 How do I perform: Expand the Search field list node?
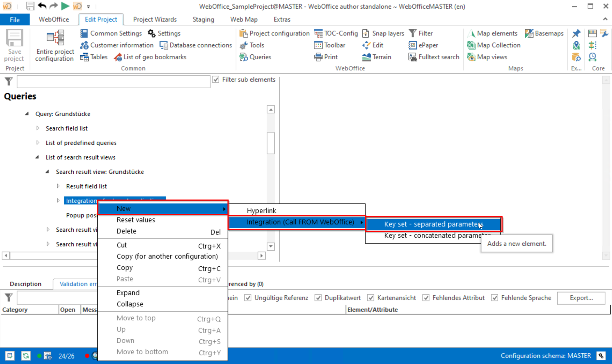(38, 128)
